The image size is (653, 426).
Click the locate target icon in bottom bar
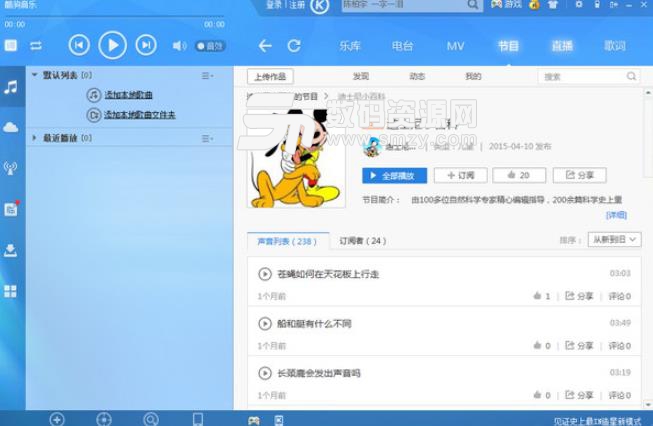pos(104,419)
